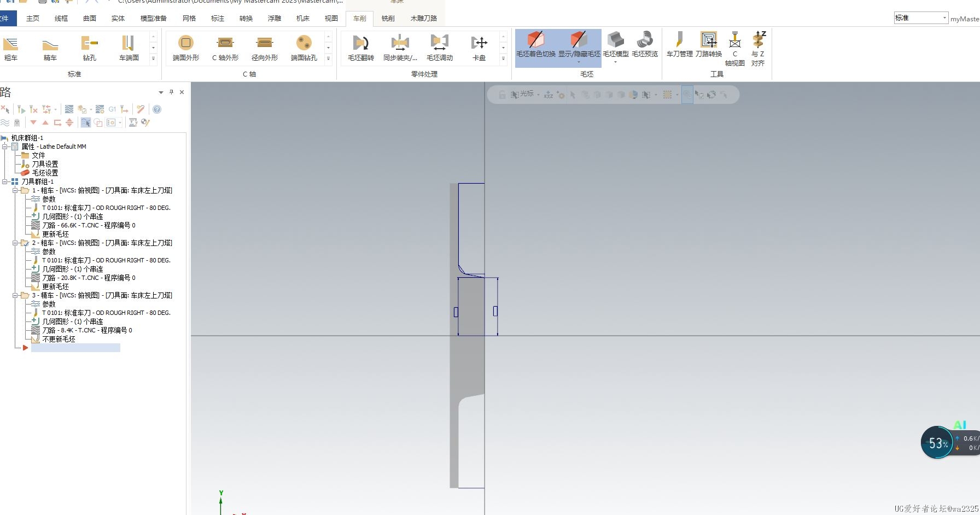
Task: Click the 53% performance monitor widget
Action: pos(937,443)
